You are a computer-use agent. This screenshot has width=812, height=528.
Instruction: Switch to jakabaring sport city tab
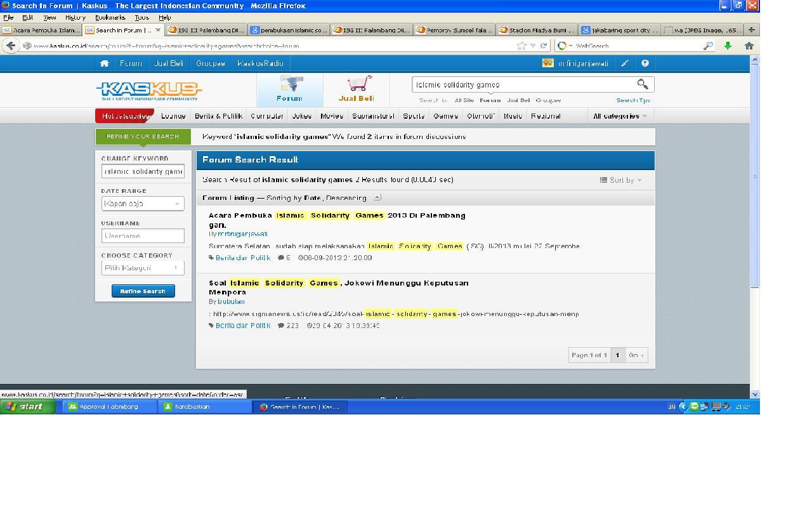(x=619, y=30)
